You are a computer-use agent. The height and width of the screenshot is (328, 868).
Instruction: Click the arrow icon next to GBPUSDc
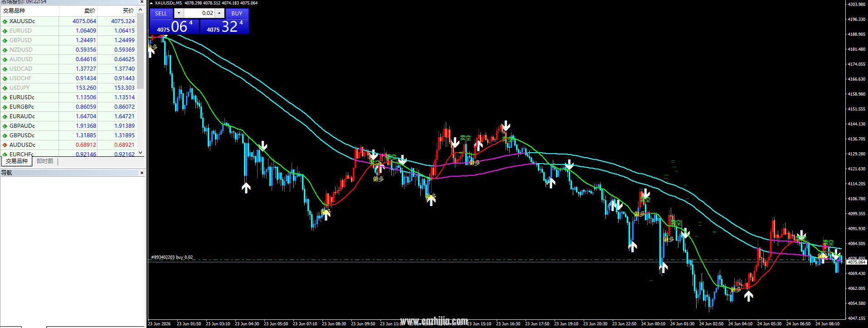[5, 135]
